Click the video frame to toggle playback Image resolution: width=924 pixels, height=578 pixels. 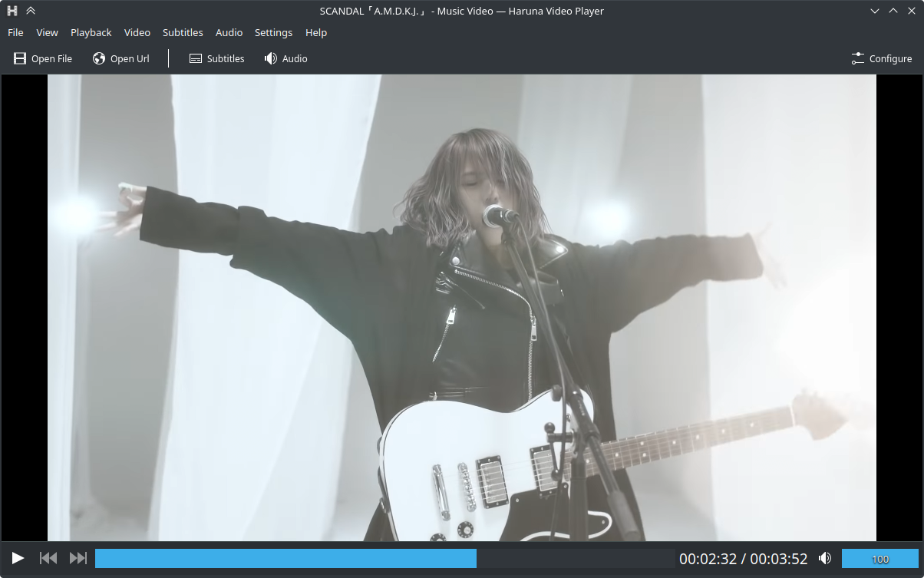pyautogui.click(x=461, y=307)
